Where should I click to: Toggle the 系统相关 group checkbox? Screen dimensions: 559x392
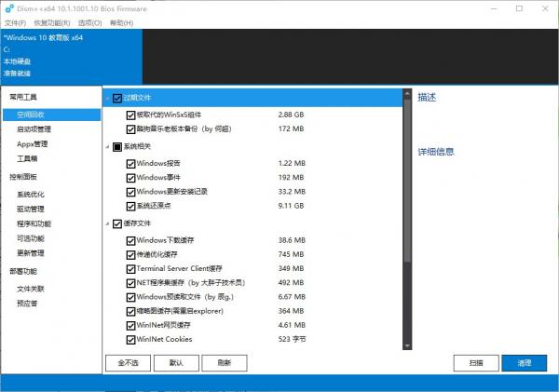coord(117,147)
